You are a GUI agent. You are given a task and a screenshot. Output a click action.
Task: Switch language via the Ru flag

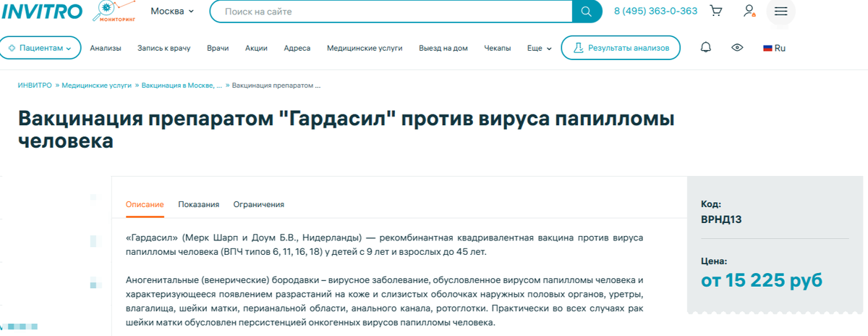[x=774, y=49]
